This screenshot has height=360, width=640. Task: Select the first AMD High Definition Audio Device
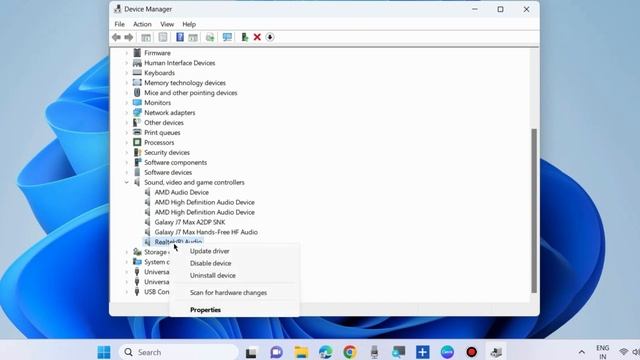[204, 202]
